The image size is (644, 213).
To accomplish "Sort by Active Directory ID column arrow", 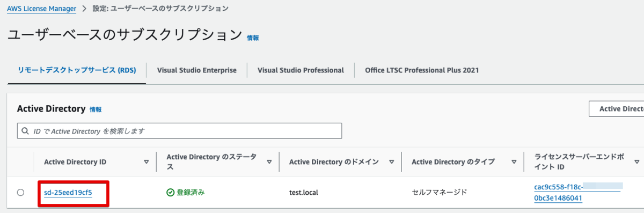I will [x=147, y=161].
